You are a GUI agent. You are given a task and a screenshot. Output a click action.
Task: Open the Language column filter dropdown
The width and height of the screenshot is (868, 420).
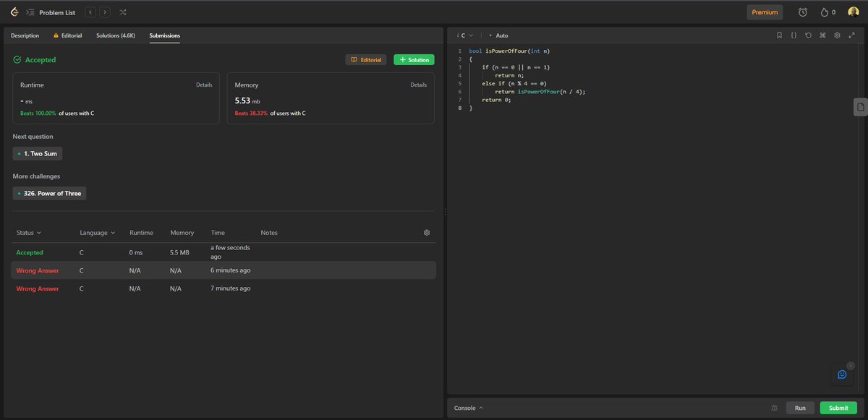[x=95, y=232]
